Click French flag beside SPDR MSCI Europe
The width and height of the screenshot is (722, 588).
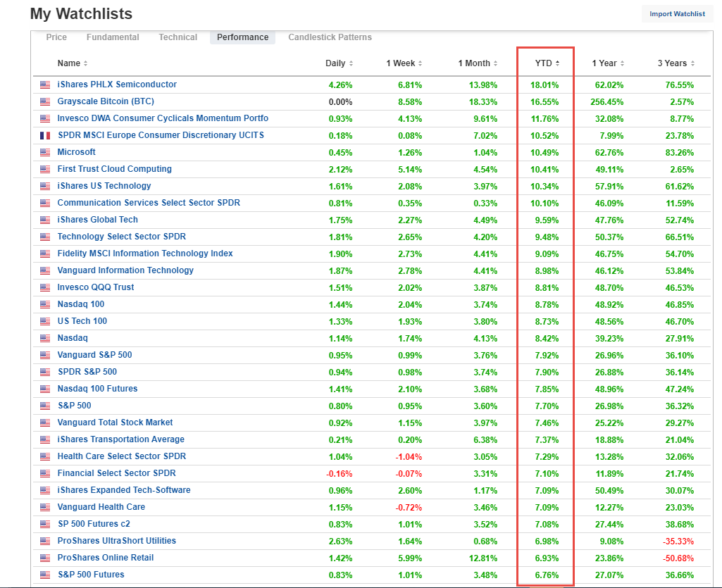coord(45,135)
